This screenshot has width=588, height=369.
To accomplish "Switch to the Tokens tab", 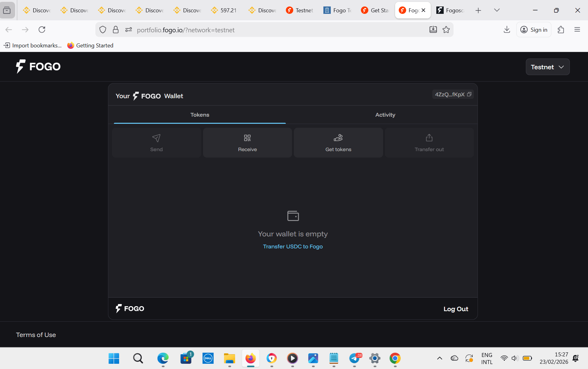I will click(200, 115).
